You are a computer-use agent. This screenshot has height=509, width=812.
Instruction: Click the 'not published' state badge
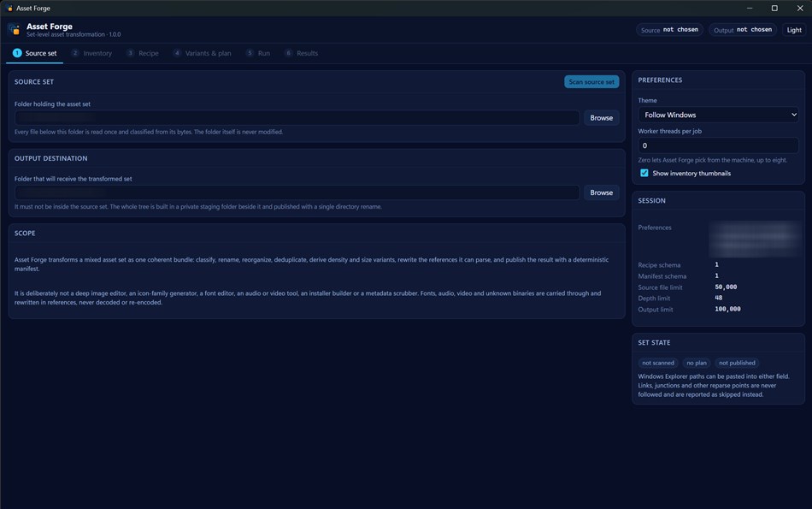pos(737,363)
